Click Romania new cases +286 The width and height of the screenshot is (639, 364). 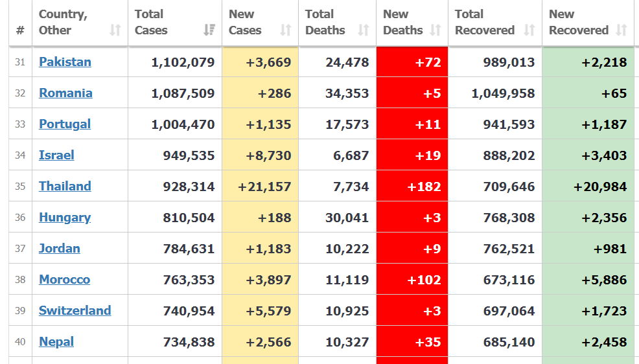pyautogui.click(x=275, y=93)
